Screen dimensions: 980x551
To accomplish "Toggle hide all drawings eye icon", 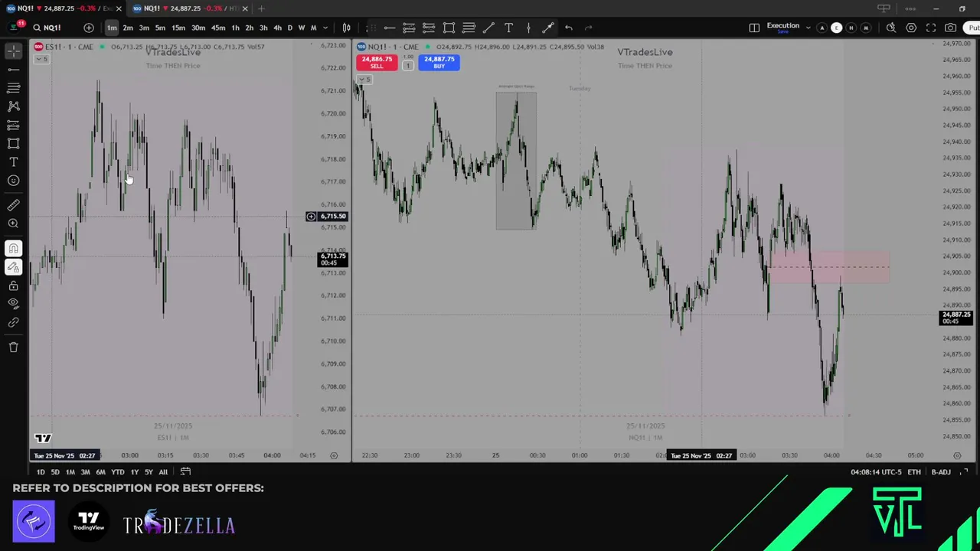I will click(x=14, y=304).
